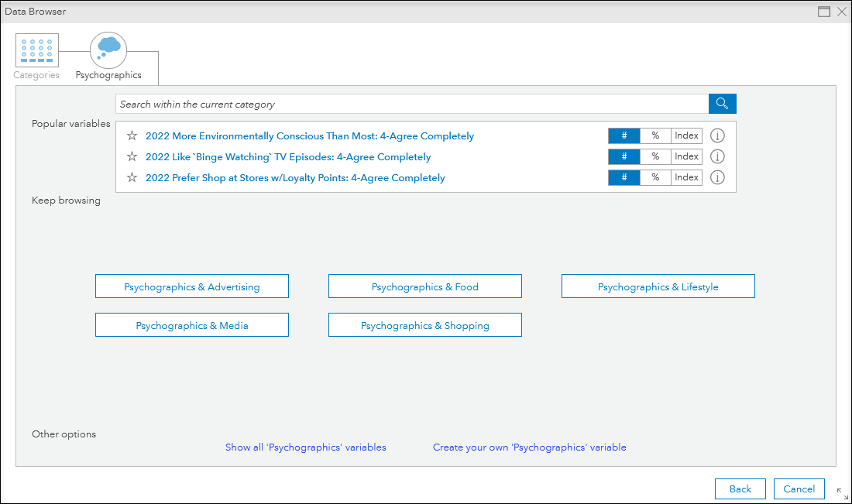Image resolution: width=852 pixels, height=504 pixels.
Task: Switch to the Categories tab
Action: click(36, 54)
